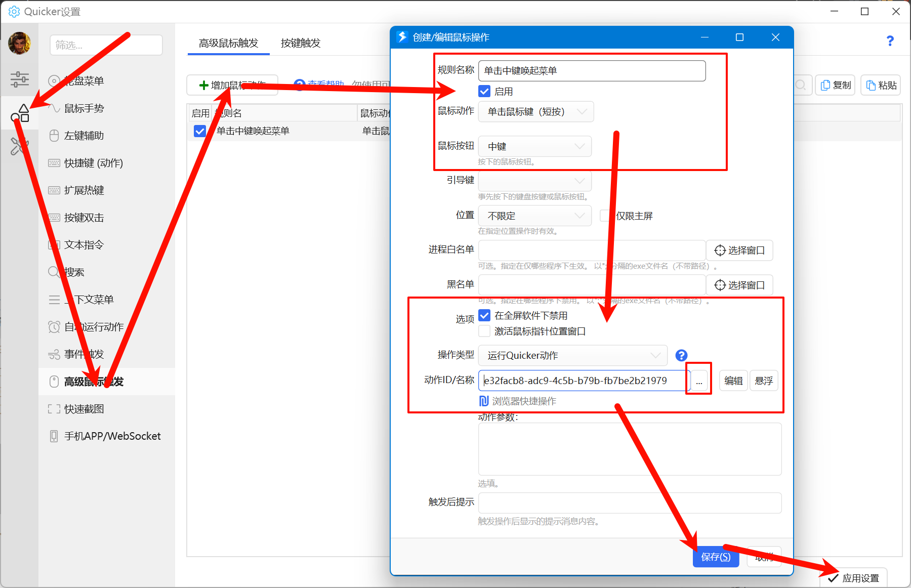
Task: Click 触发后提示 input field
Action: [x=630, y=503]
